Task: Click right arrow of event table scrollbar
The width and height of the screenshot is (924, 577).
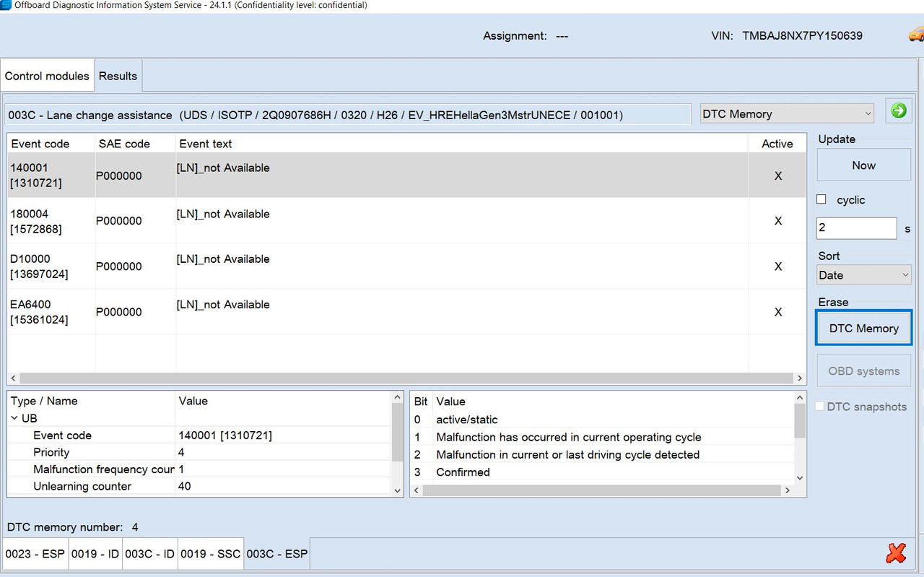Action: [x=799, y=378]
